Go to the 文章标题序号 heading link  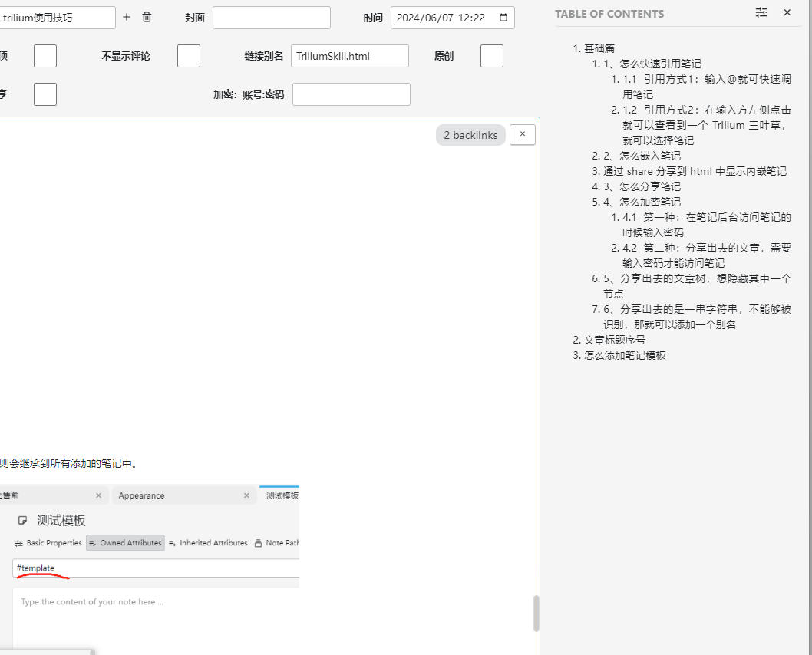614,340
